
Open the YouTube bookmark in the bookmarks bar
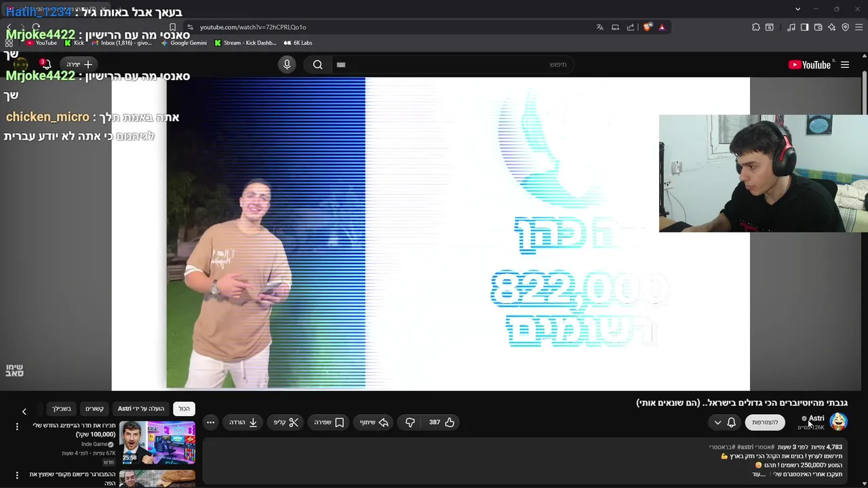pos(41,43)
